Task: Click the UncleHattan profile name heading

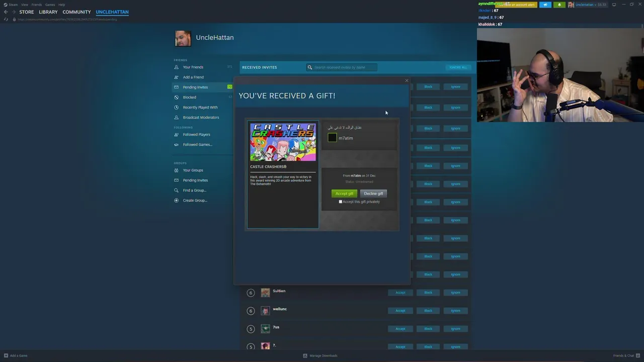Action: (x=215, y=37)
